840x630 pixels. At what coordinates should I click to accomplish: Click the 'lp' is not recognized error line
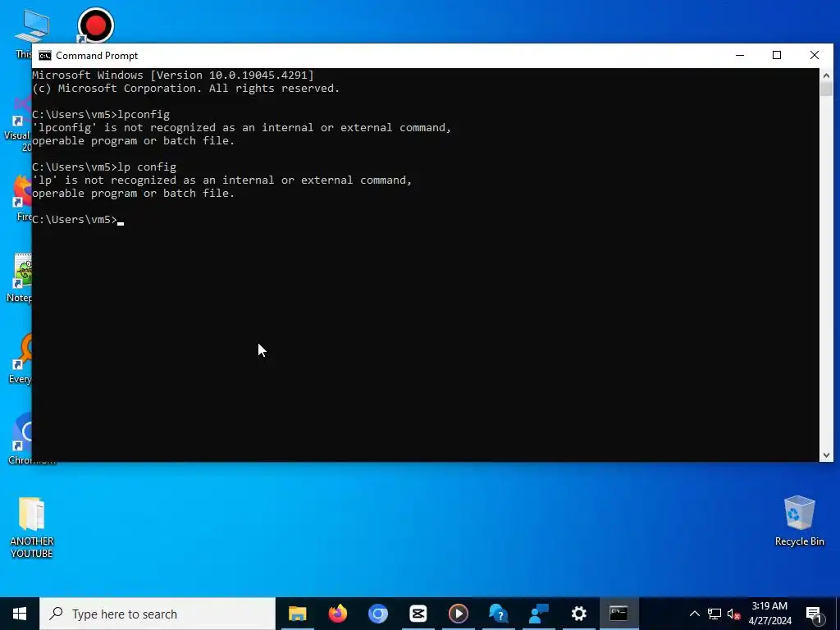tap(221, 180)
